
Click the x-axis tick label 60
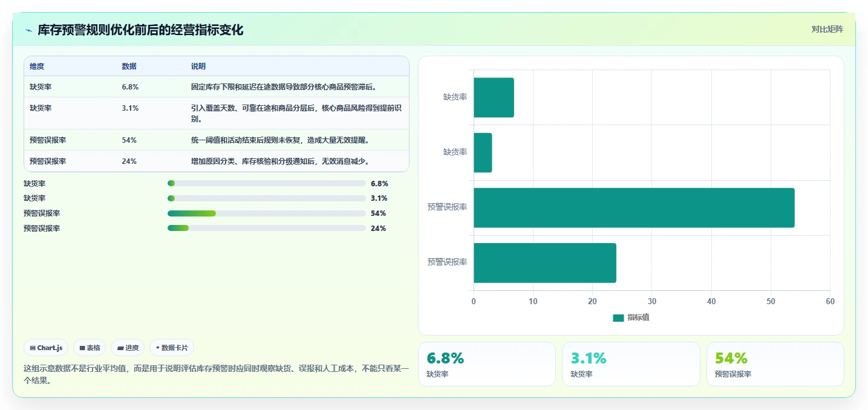click(x=830, y=301)
